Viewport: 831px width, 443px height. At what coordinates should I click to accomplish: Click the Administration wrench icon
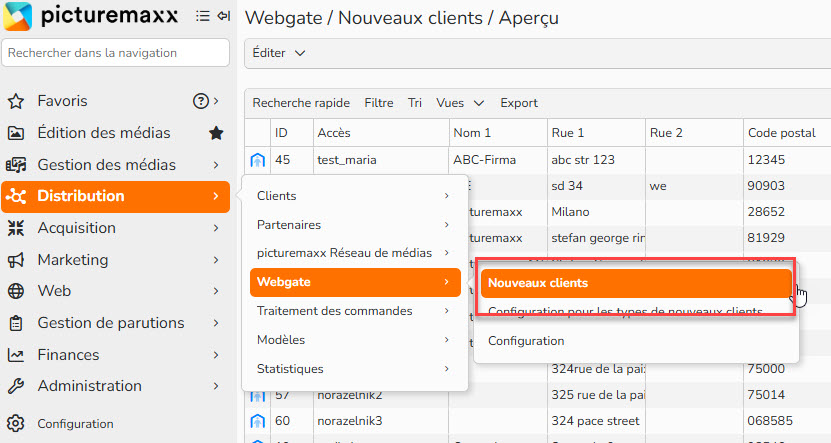tap(16, 386)
